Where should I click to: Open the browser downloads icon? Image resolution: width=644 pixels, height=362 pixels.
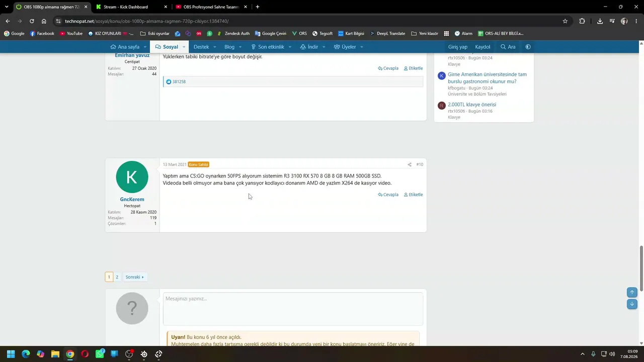point(600,21)
